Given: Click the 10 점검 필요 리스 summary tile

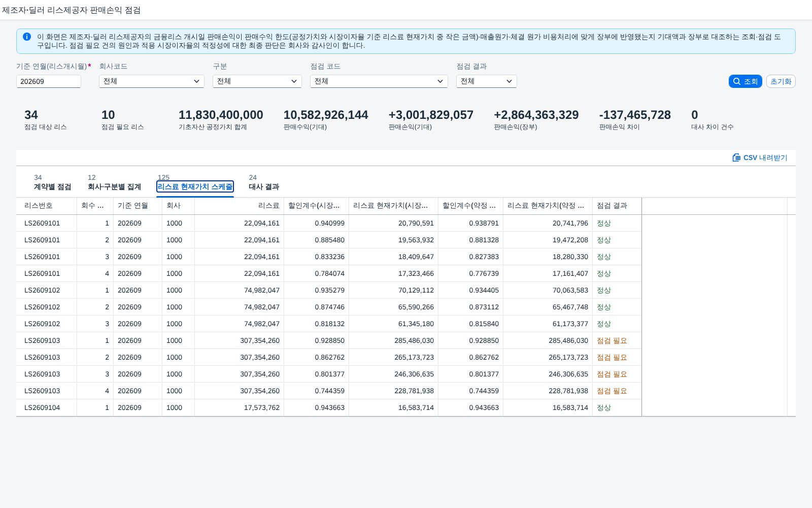Looking at the screenshot, I should point(122,120).
